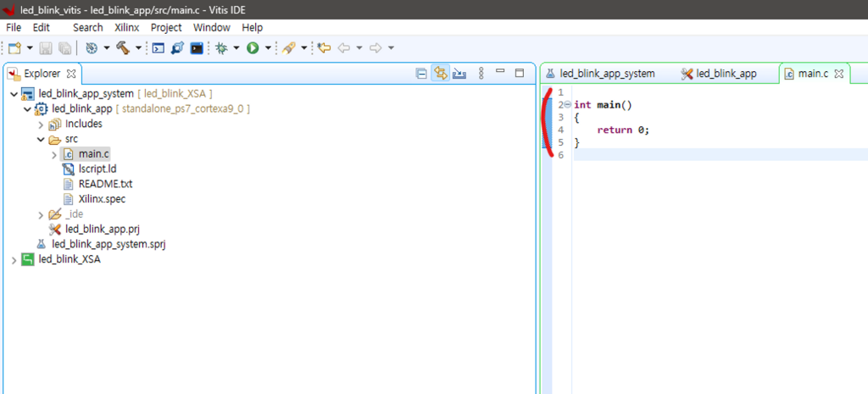Click the Program Device toolbar icon
Screen dimensions: 868x394
point(177,48)
